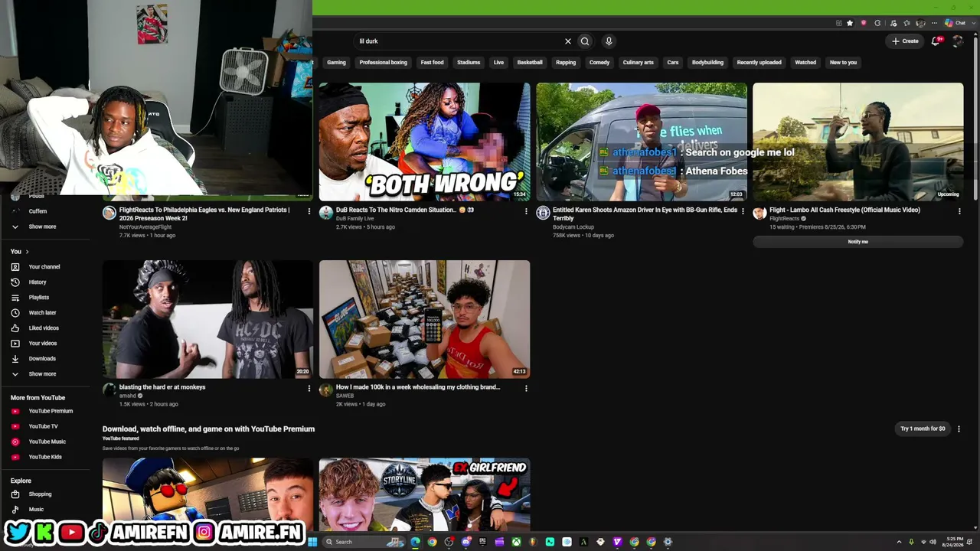Screen dimensions: 980x551
Task: Select the Watched filter chip
Action: (x=805, y=63)
